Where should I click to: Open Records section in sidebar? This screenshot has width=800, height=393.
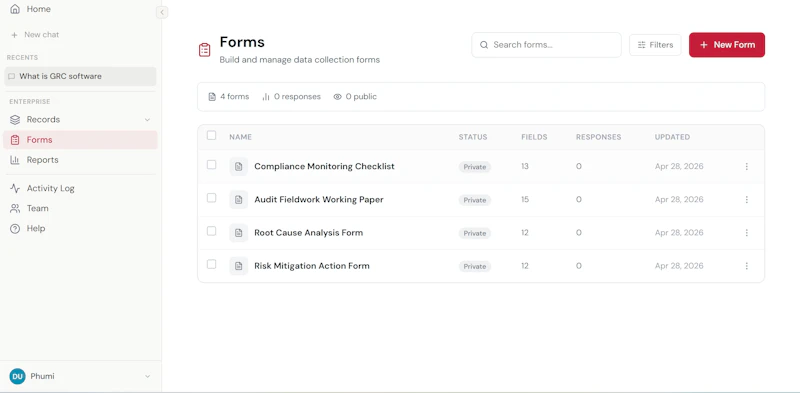pyautogui.click(x=81, y=119)
